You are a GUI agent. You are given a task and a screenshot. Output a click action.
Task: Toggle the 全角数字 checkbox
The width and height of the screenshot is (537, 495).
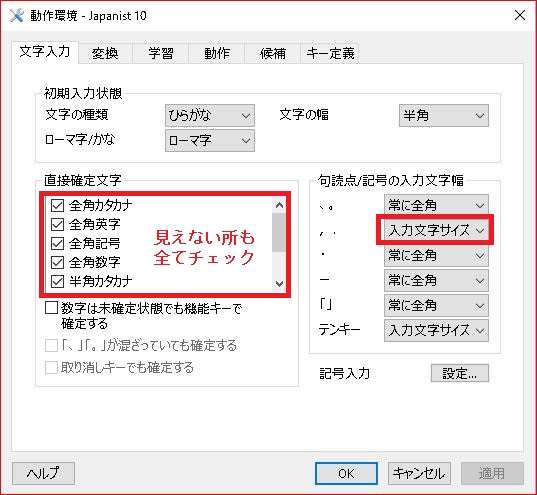coord(57,263)
